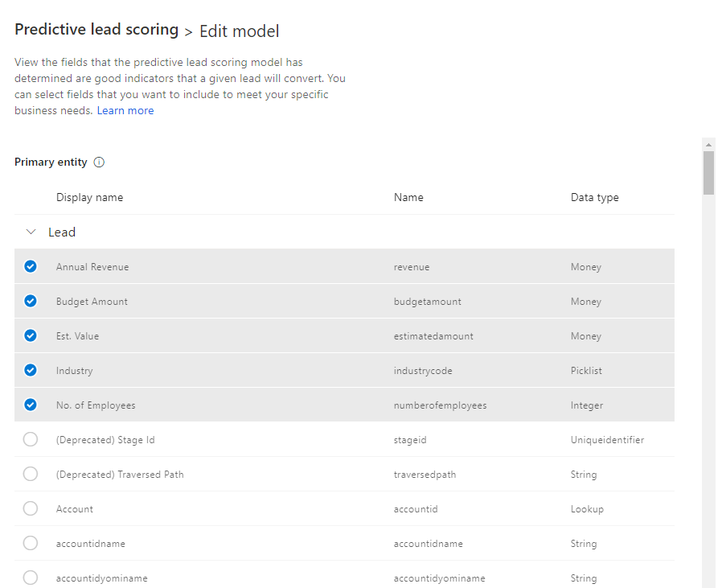The width and height of the screenshot is (722, 588).
Task: Open the Learn more link
Action: (125, 110)
